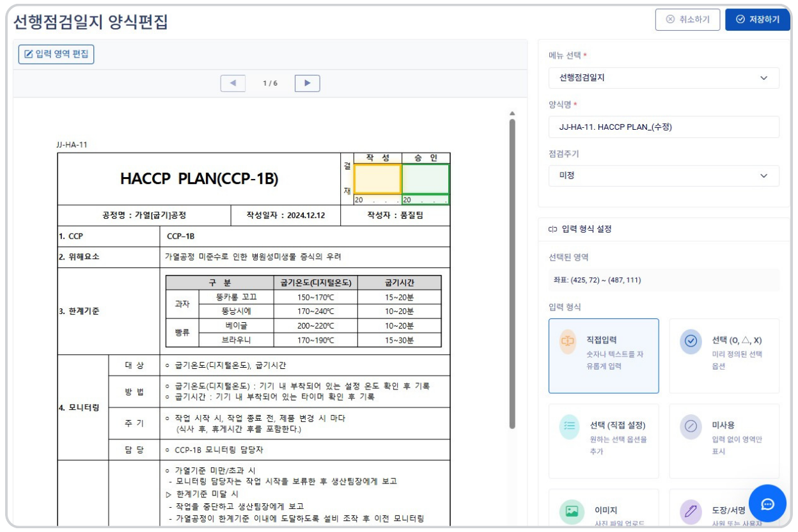Screen dimensions: 798x532
Task: Click the 취소하기 cancel button
Action: pyautogui.click(x=687, y=19)
